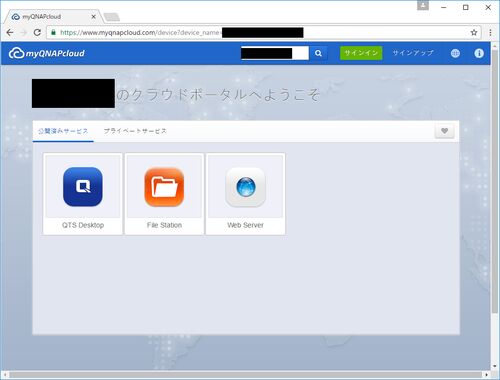Click the サインアップ link
Screen dimensions: 500x380
tap(413, 53)
